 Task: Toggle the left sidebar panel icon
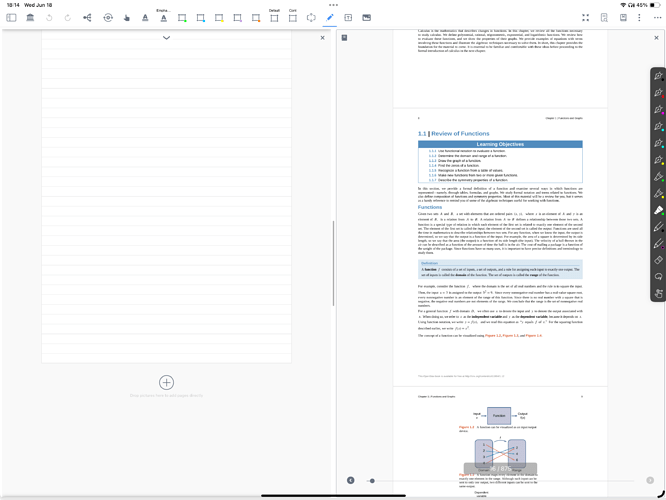tap(11, 17)
